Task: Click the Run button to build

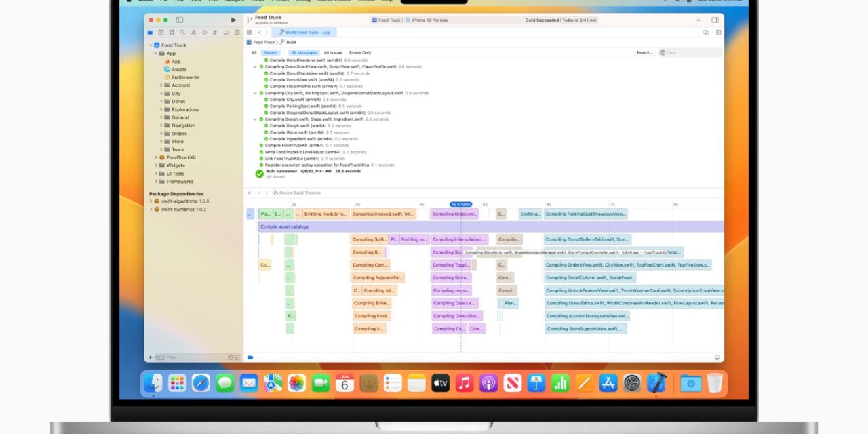Action: tap(234, 20)
